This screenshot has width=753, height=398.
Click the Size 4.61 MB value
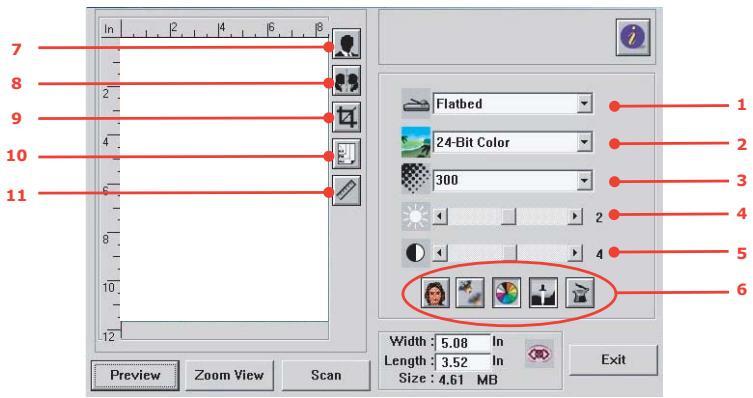click(x=468, y=380)
